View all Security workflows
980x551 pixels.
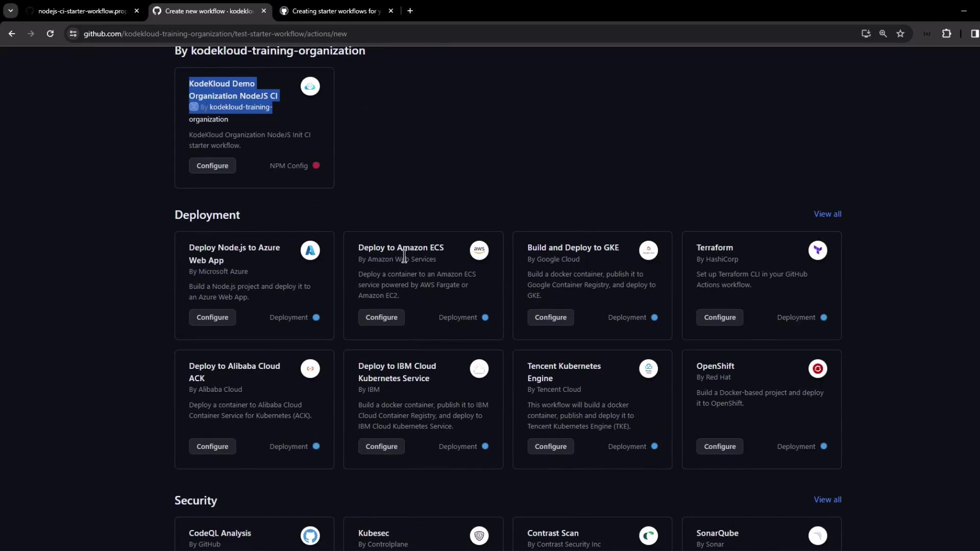pos(827,500)
